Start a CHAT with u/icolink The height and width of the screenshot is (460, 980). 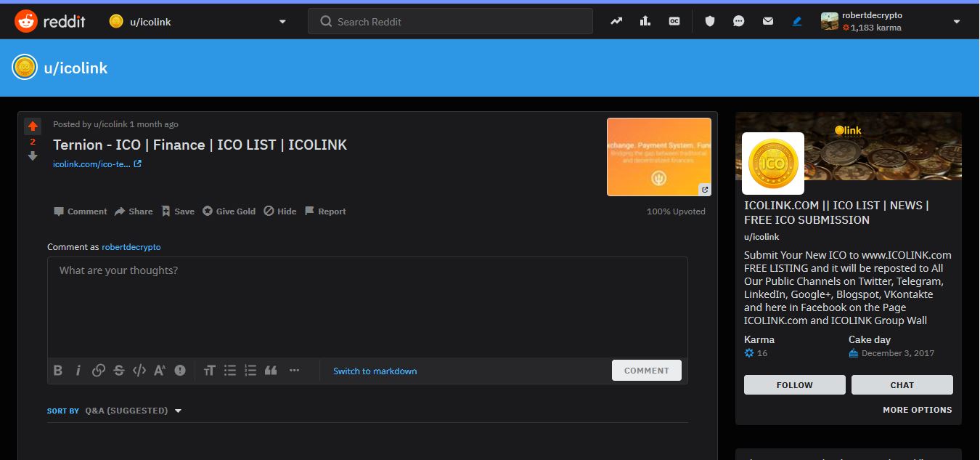[x=902, y=385]
